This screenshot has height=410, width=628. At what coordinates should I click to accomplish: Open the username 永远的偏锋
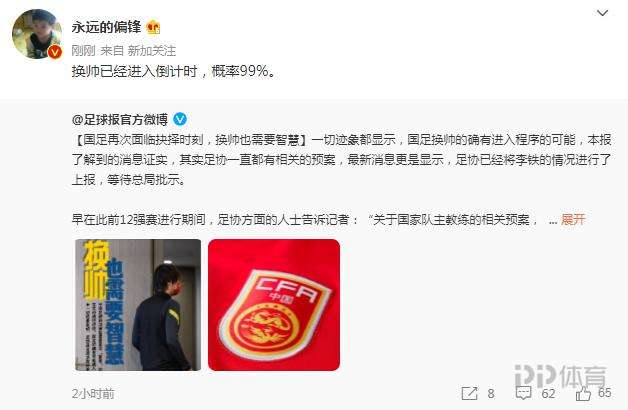click(106, 27)
